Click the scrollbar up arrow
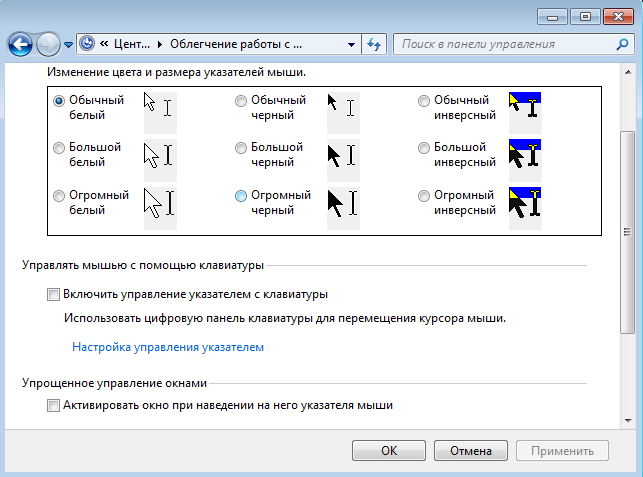The height and width of the screenshot is (477, 643). click(x=628, y=72)
